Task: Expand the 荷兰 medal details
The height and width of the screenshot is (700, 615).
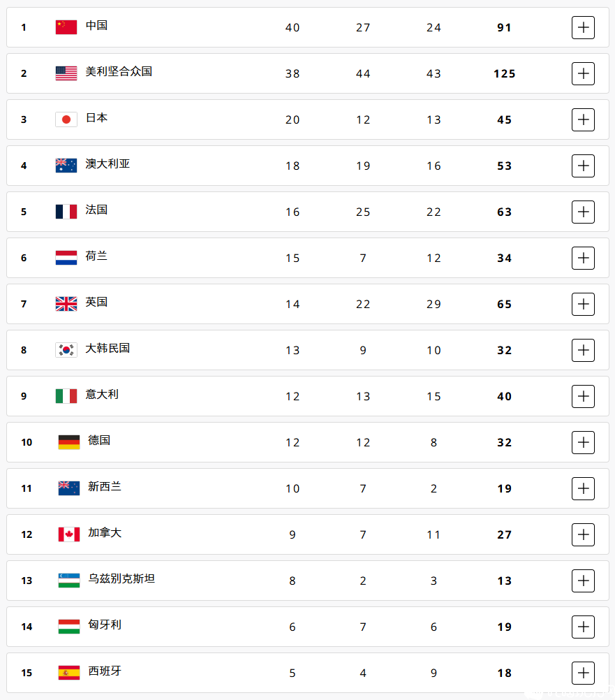Action: click(x=583, y=258)
